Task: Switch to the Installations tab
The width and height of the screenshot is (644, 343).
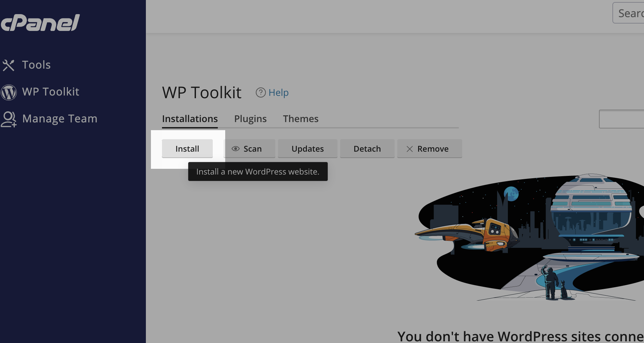Action: click(190, 119)
